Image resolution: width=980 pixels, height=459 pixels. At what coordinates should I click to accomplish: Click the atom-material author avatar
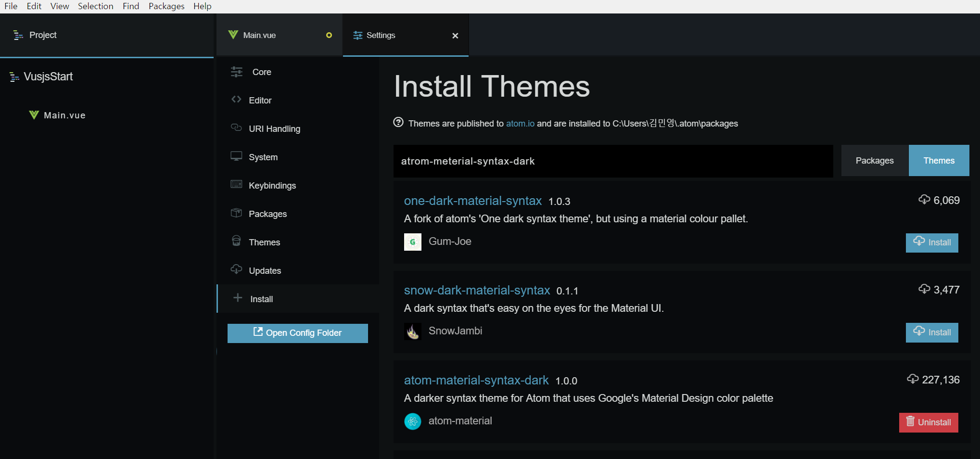(413, 421)
